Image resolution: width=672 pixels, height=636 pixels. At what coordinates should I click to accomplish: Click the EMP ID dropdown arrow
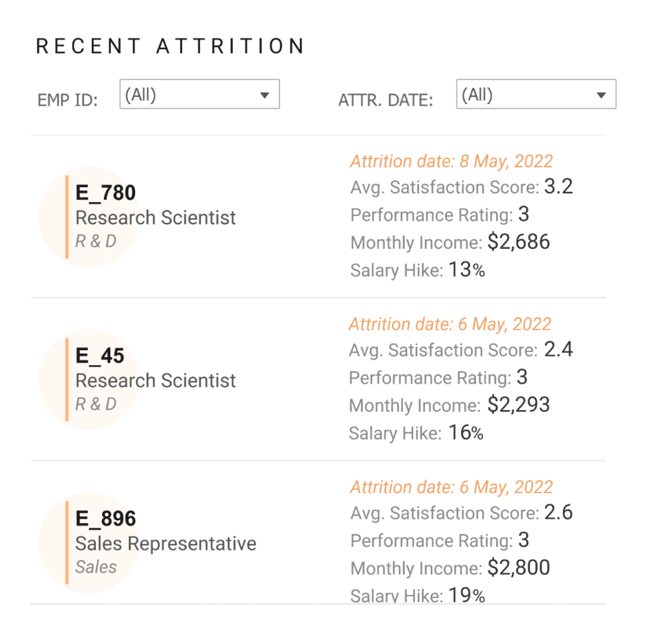264,95
